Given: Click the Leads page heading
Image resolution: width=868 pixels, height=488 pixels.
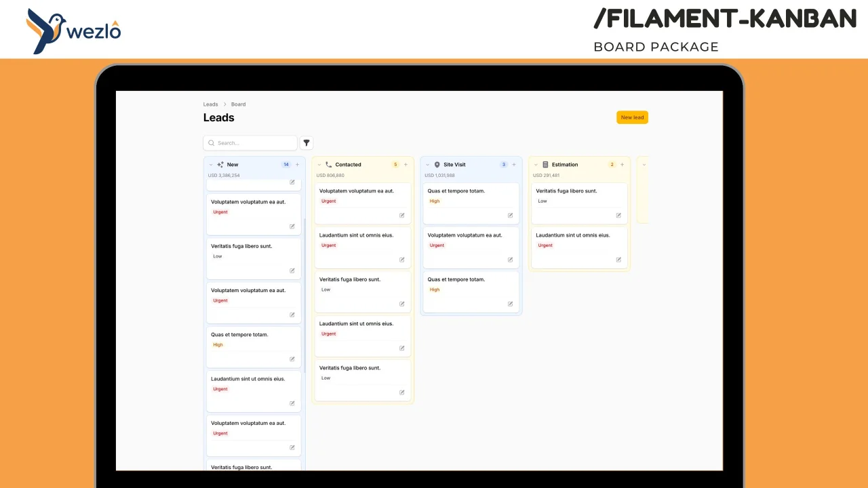Looking at the screenshot, I should [219, 117].
